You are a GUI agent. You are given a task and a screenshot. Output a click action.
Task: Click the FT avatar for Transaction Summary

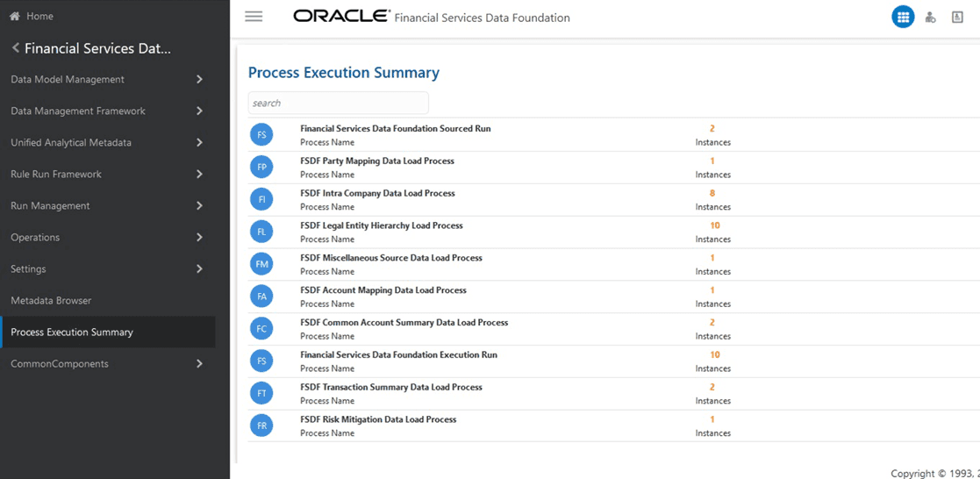coord(261,394)
